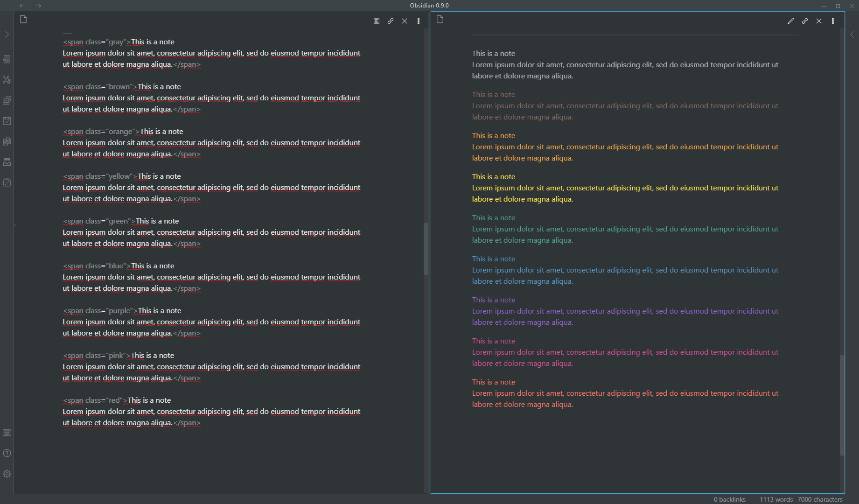
Task: Open the settings gear icon
Action: point(7,474)
